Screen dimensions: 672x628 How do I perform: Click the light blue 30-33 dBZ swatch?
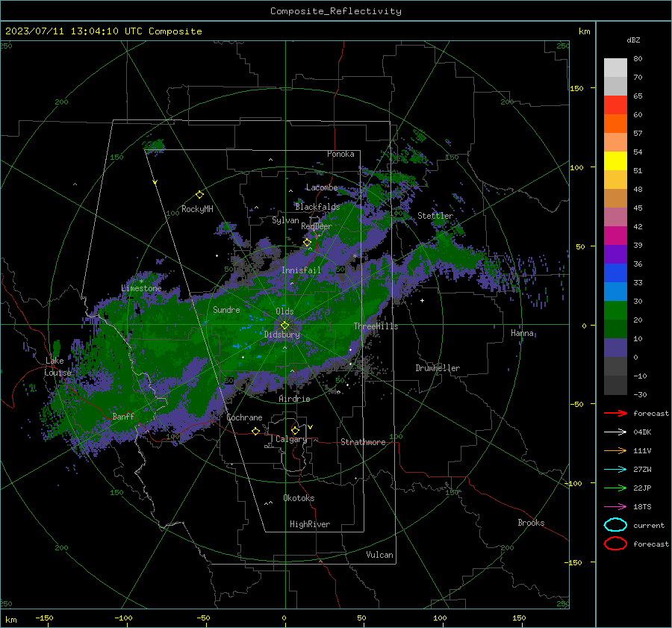click(x=615, y=292)
